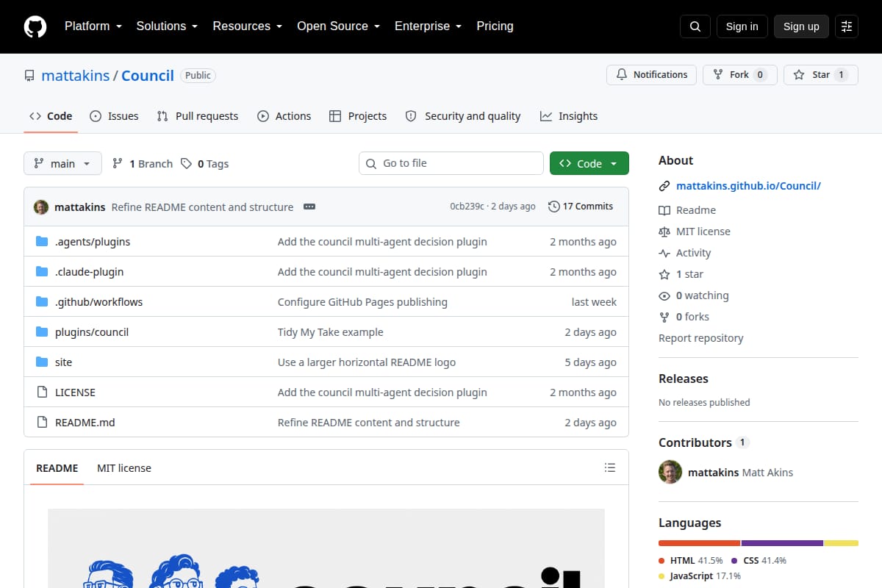882x588 pixels.
Task: Click contributor mattakins avatar thumbnail
Action: pos(670,472)
